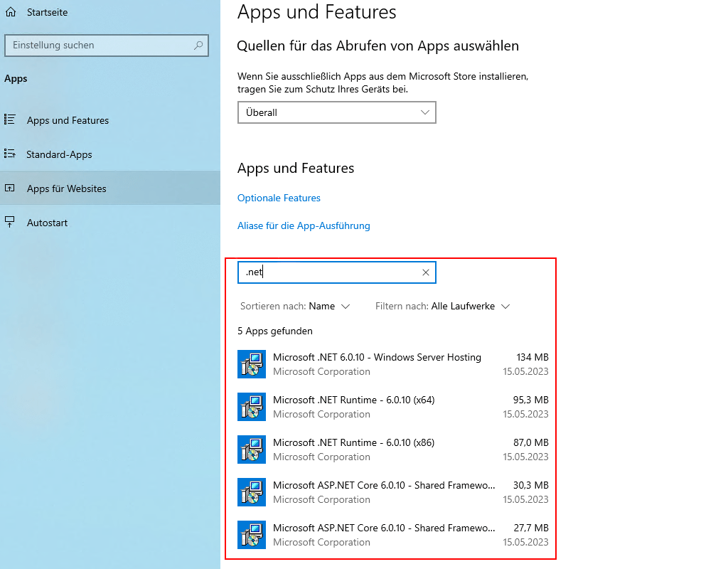Click the Startseite home icon
This screenshot has width=728, height=569.
[12, 11]
